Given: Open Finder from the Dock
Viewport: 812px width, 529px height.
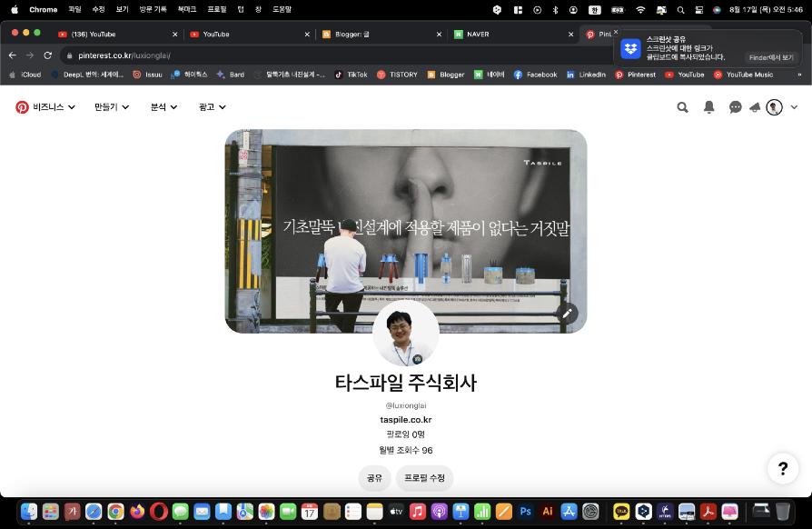Looking at the screenshot, I should tap(29, 512).
